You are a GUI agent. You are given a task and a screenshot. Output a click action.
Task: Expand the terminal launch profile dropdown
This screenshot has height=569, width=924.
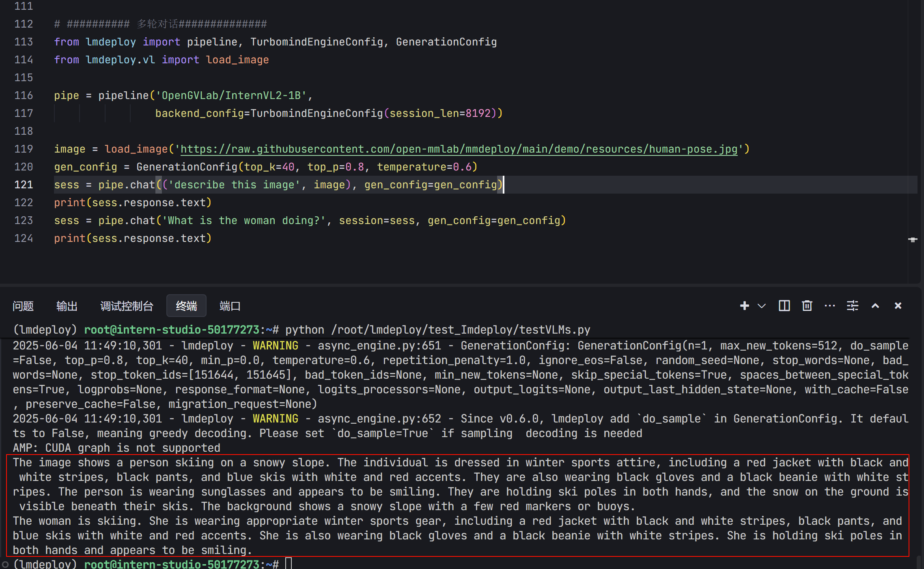click(x=762, y=306)
